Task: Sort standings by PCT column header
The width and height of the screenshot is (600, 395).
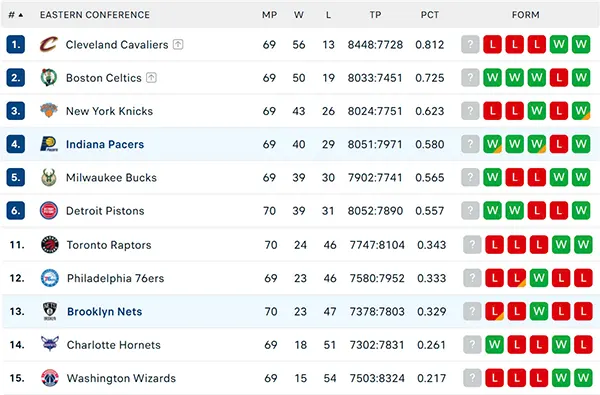Action: point(430,15)
